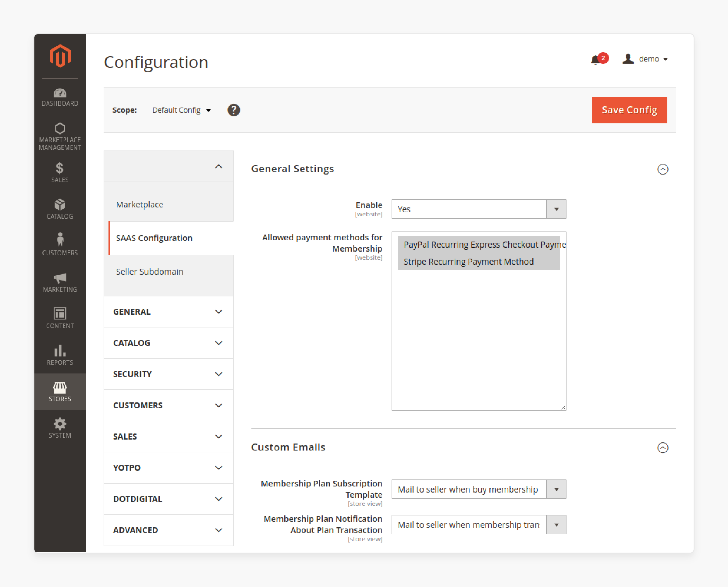Click 'Membership Plan Subscription Template' label
Screen dimensions: 728x587
[321, 489]
